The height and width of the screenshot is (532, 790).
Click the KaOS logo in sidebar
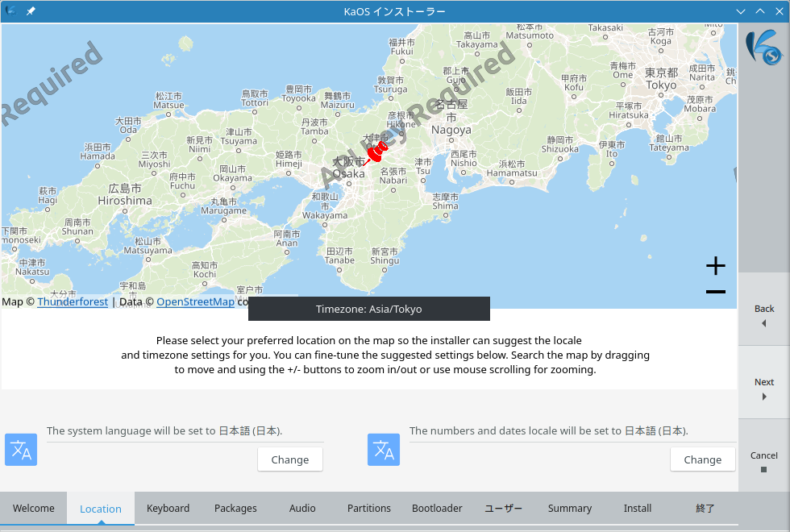tap(764, 48)
